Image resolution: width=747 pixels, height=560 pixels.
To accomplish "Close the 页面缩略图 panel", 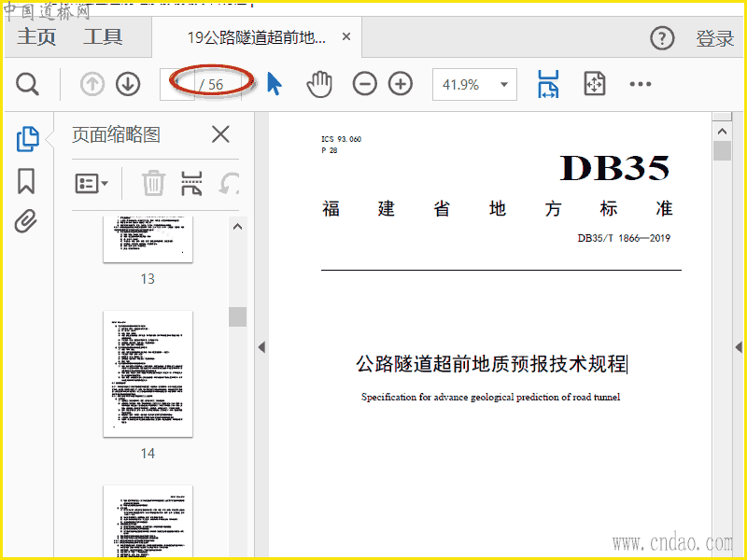I will [220, 134].
